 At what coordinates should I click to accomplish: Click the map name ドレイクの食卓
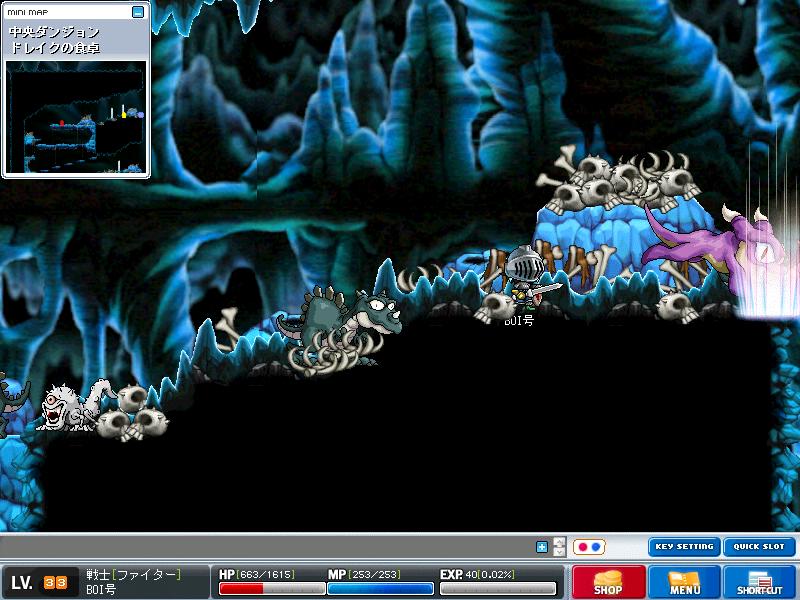pos(55,48)
